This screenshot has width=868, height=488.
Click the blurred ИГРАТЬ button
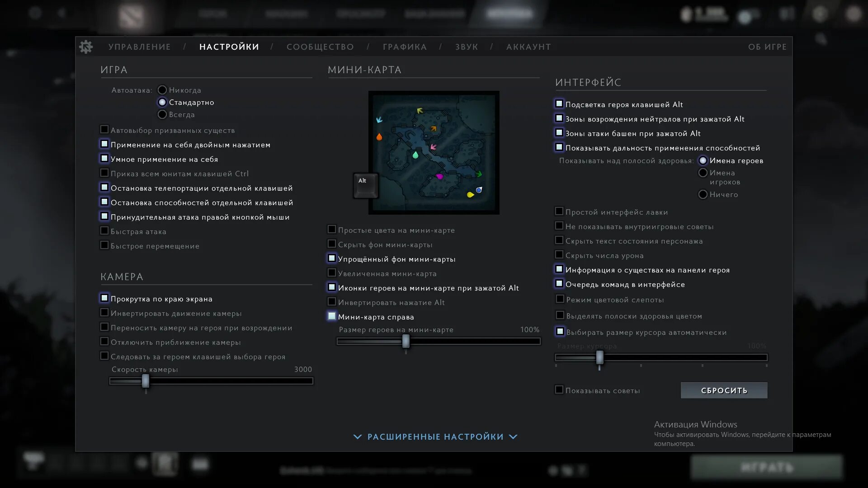click(767, 467)
